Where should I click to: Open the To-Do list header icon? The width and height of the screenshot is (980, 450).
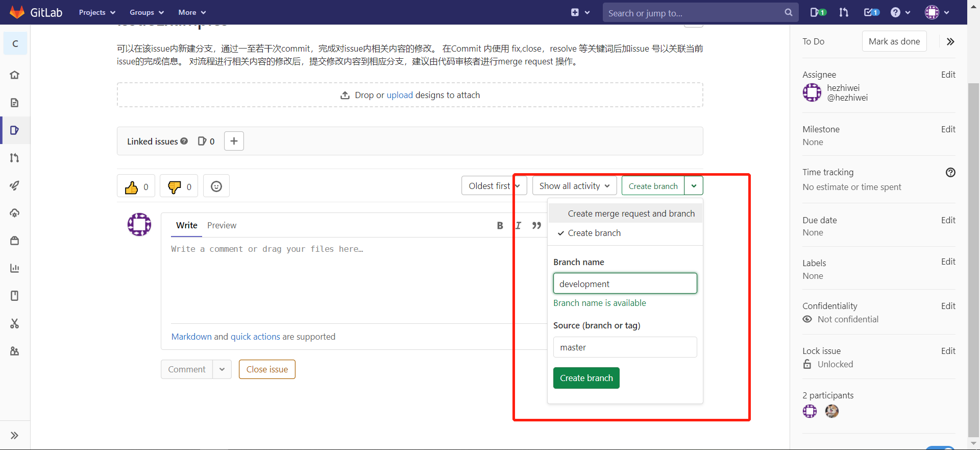click(x=871, y=12)
